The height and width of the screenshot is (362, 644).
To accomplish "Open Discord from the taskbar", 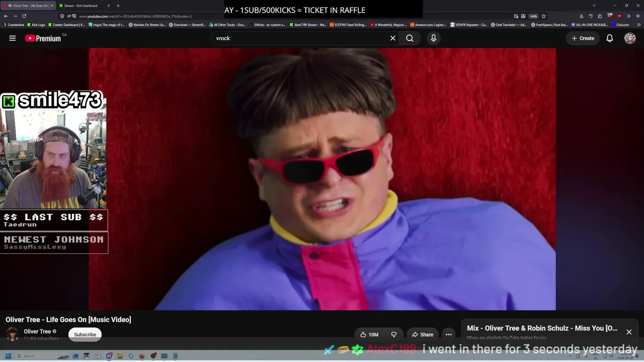I will coord(109,356).
